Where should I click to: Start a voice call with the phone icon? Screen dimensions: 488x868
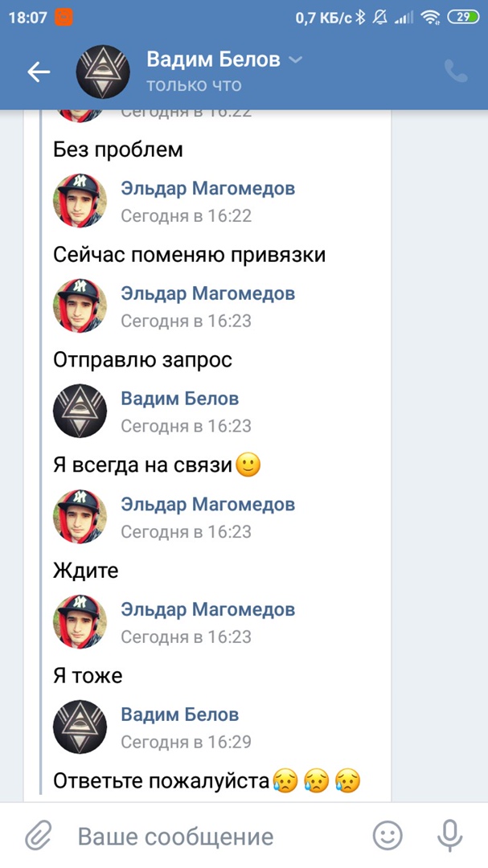[456, 72]
